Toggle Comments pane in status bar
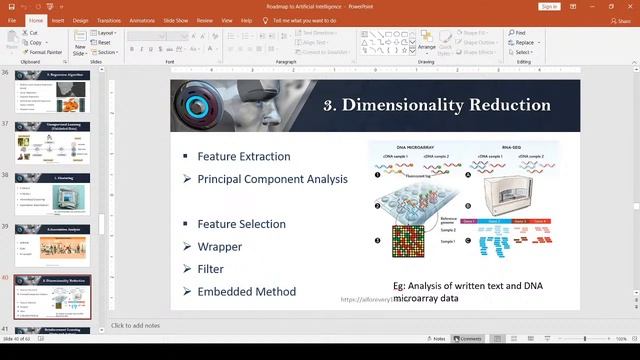Screen dimensions: 640x360 [x=468, y=339]
